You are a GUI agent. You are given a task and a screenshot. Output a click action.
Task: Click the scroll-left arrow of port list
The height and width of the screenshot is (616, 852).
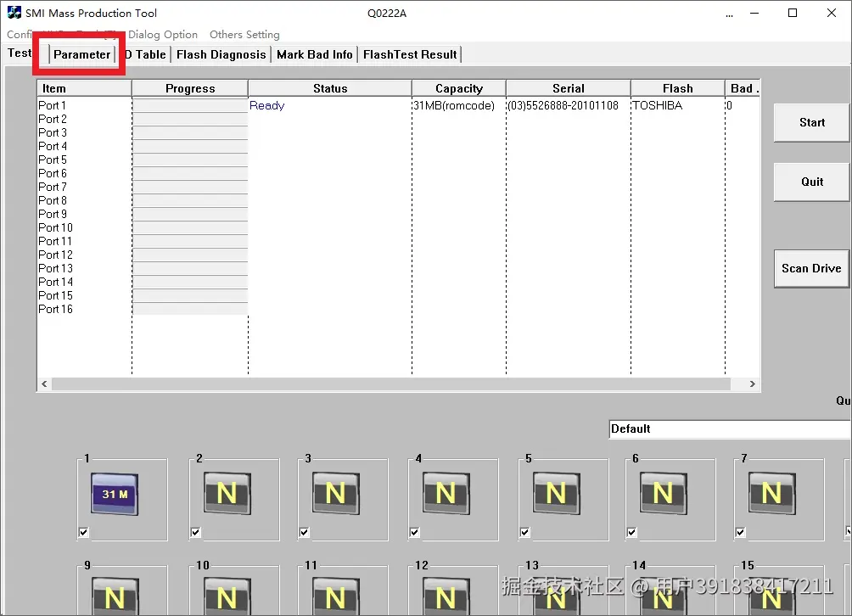pos(45,384)
